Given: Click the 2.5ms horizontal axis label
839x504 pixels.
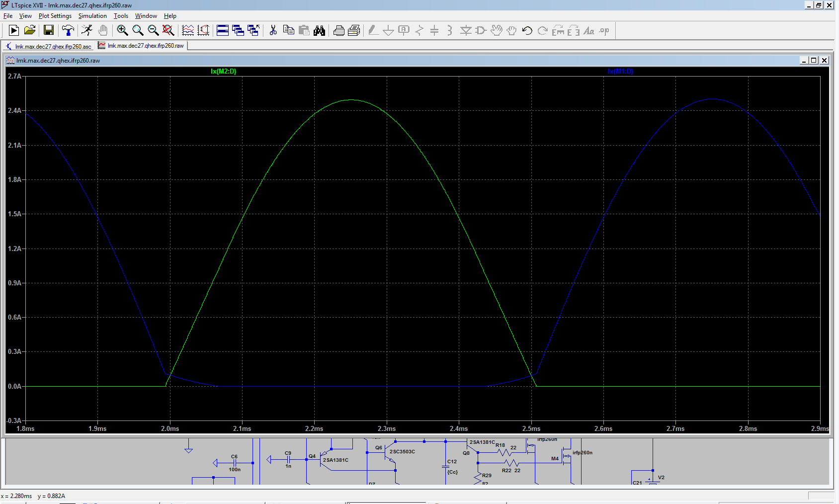Looking at the screenshot, I should (531, 428).
